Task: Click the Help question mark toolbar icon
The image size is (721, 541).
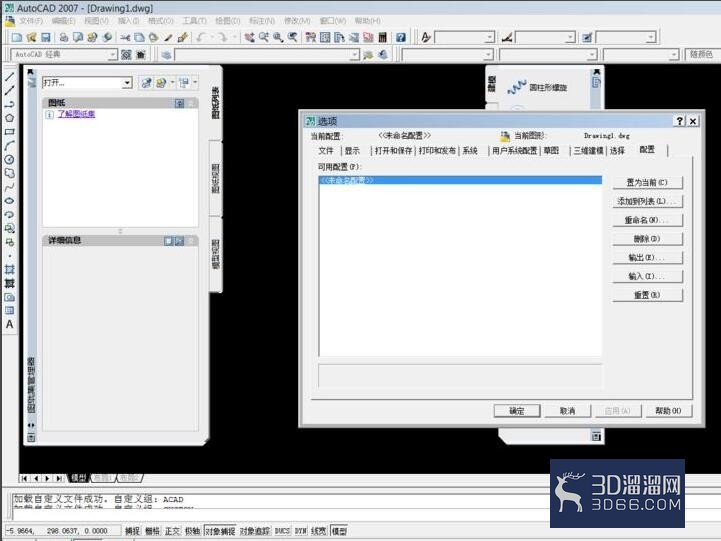Action: pos(401,37)
